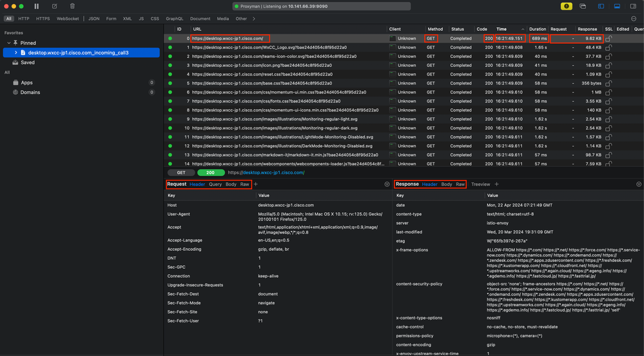Click the green 200 status badge
Viewport: 644px width, 356px height.
click(211, 173)
